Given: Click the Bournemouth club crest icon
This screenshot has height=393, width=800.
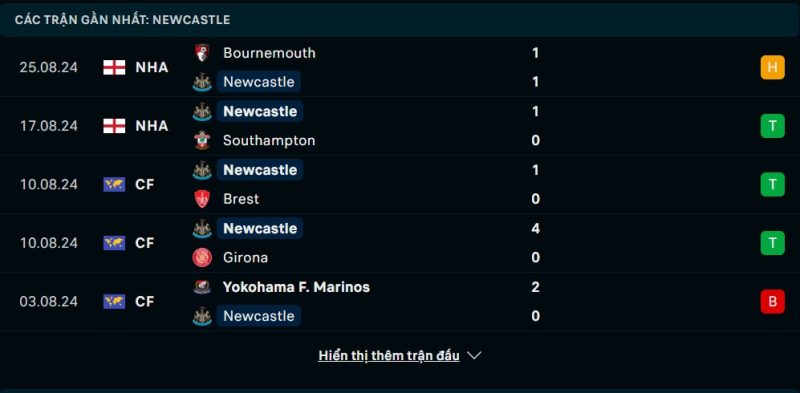Looking at the screenshot, I should pyautogui.click(x=202, y=53).
